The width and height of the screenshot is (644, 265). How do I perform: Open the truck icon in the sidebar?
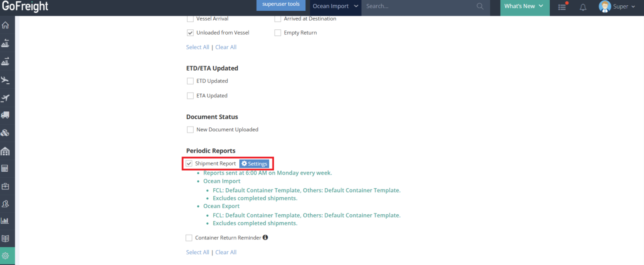(x=5, y=115)
